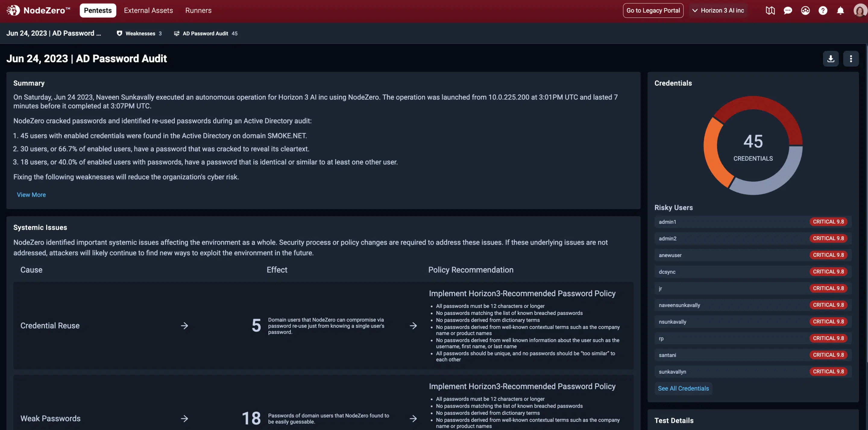The height and width of the screenshot is (430, 868).
Task: Click arrow after Weak Passwords cause
Action: 184,418
